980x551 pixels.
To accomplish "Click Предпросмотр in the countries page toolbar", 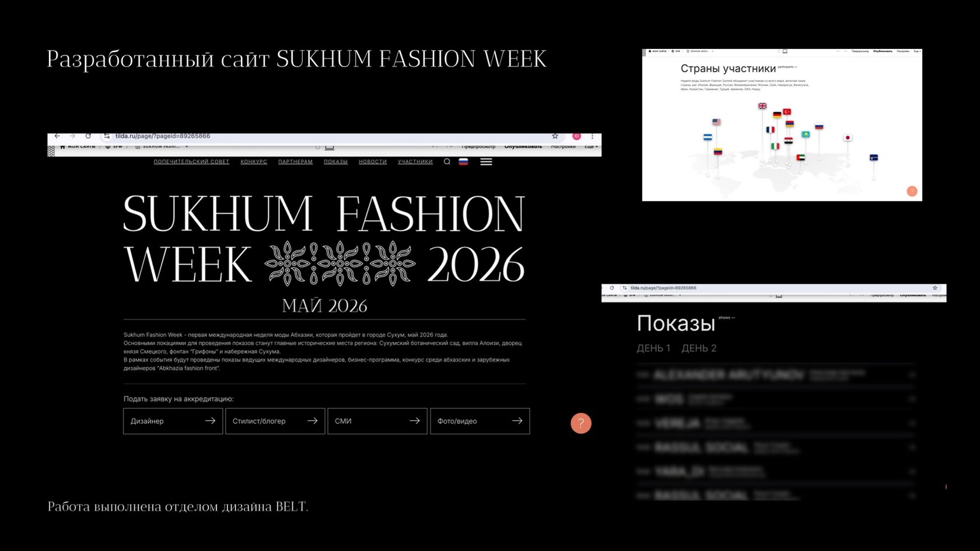I will (860, 51).
